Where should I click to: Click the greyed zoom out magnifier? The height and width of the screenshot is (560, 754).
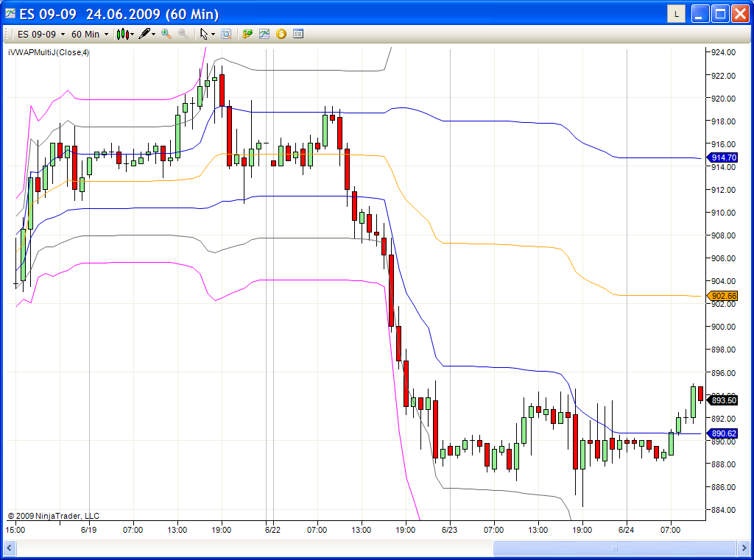183,34
